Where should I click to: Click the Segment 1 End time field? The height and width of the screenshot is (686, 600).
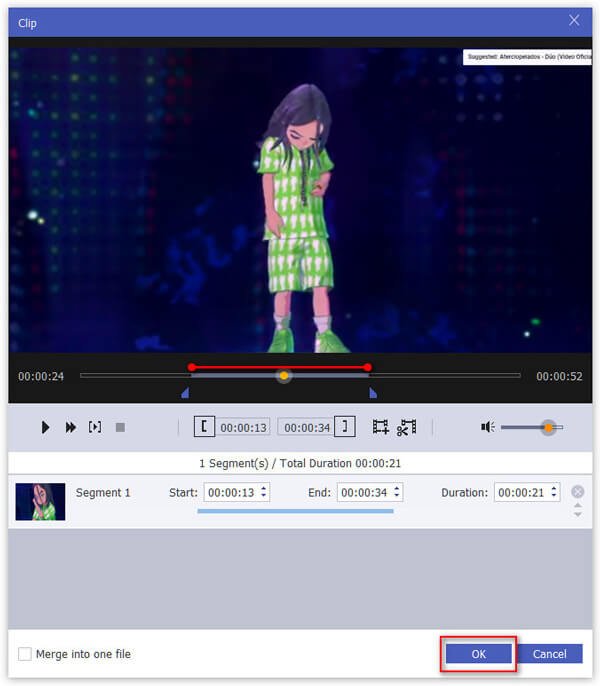370,493
